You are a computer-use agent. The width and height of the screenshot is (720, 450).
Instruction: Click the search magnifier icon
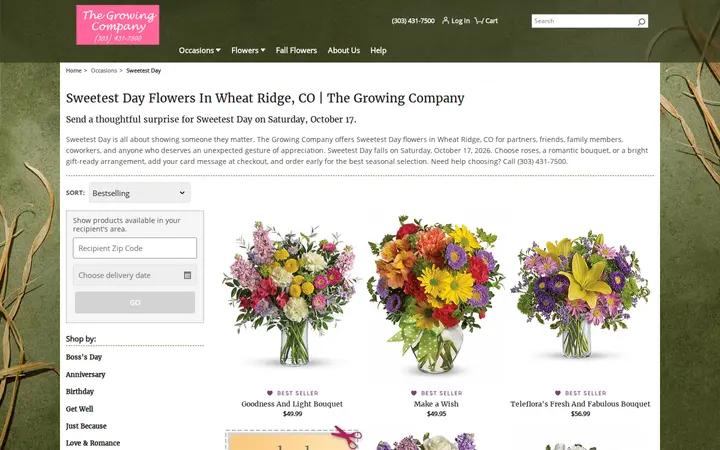pyautogui.click(x=641, y=21)
